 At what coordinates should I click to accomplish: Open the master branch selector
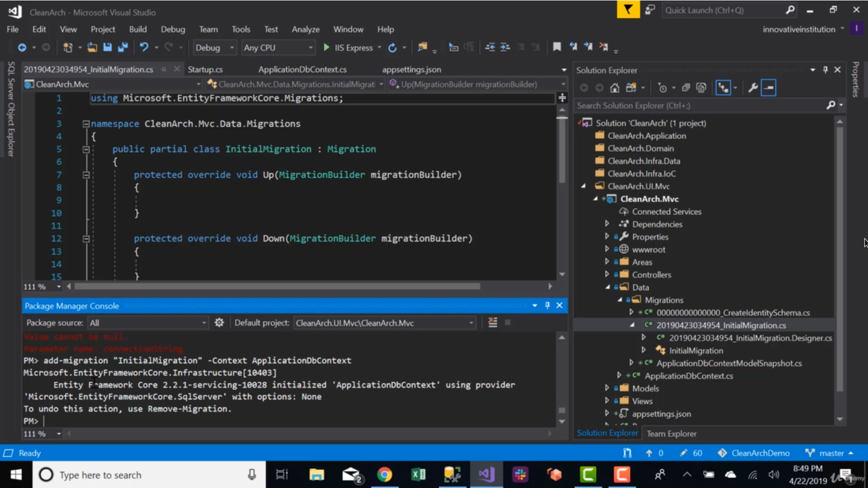(x=829, y=453)
